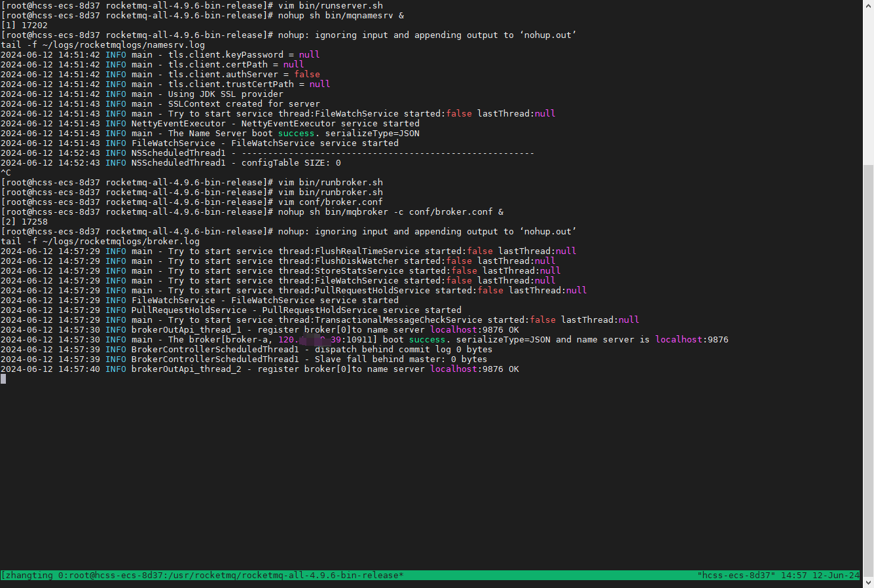
Task: Click "Slave fall behind master: 0 bytes" line
Action: 244,359
